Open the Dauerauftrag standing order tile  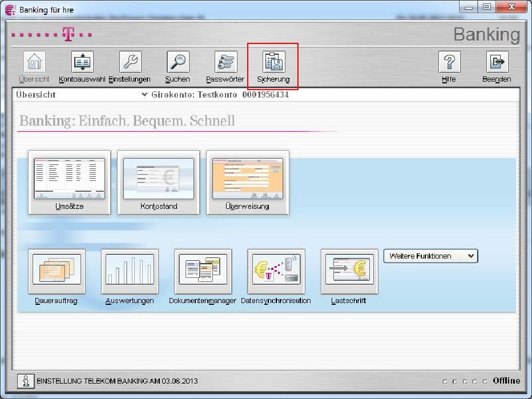(57, 271)
